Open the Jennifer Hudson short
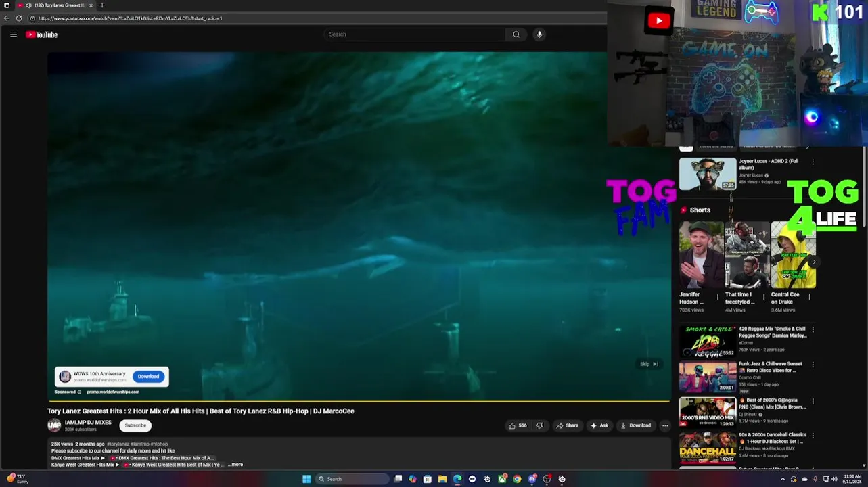Screen dimensions: 868x487 click(701, 255)
